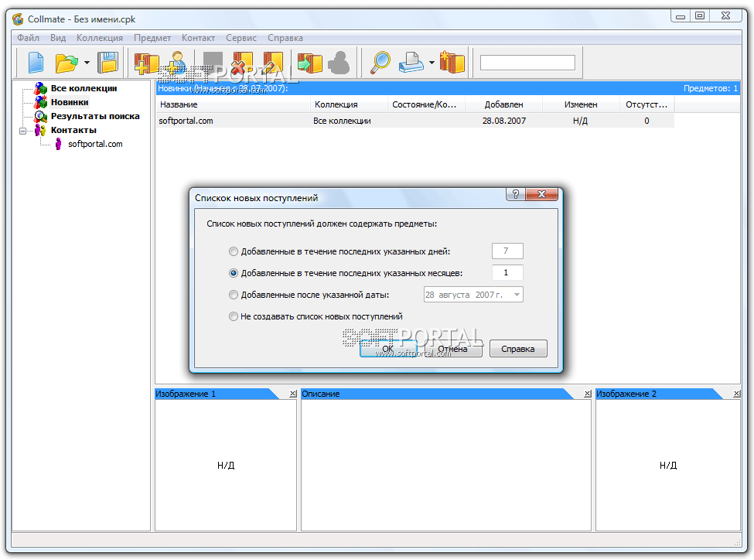Click the Изображение 1 panel header

[217, 394]
